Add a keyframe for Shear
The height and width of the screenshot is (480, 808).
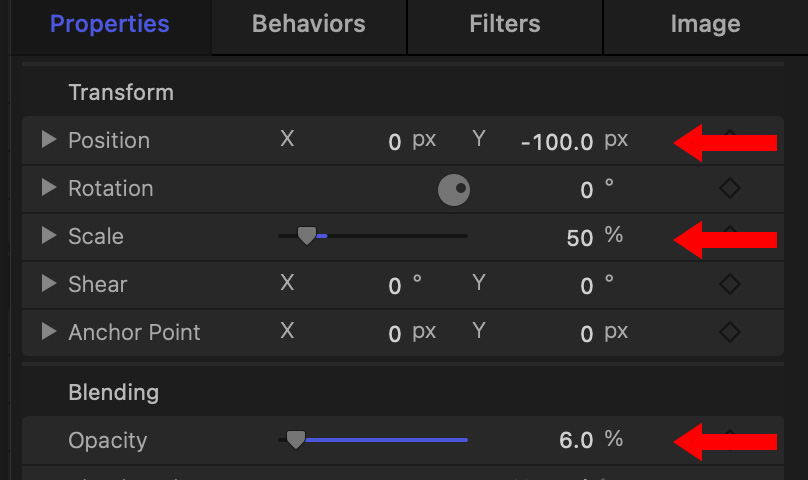pyautogui.click(x=730, y=284)
